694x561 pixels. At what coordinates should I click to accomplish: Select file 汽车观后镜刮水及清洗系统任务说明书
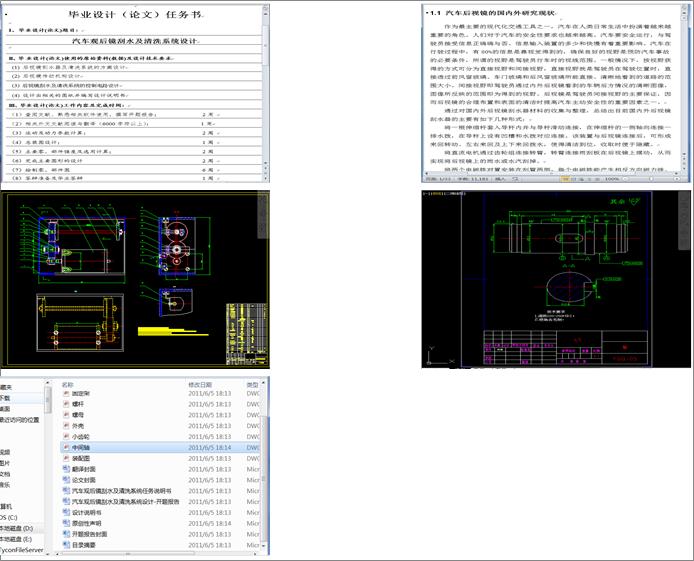click(122, 491)
